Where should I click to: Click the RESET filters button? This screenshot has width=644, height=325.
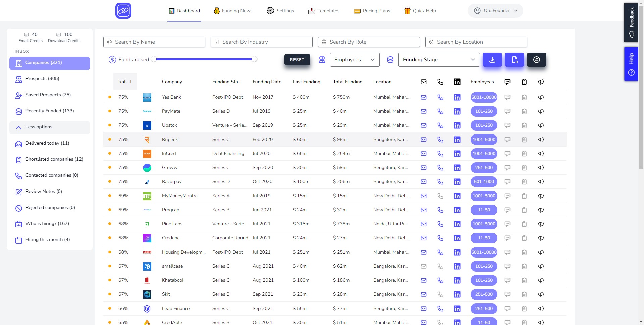coord(297,60)
